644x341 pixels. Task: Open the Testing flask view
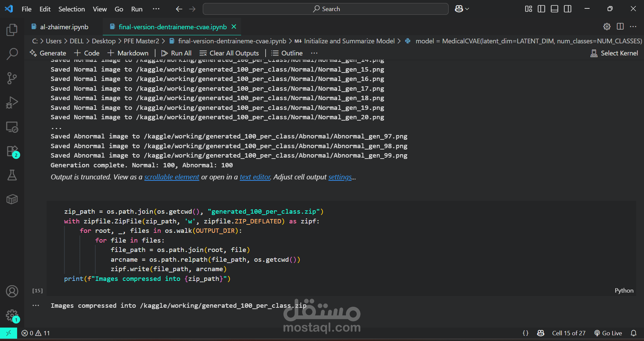point(12,175)
